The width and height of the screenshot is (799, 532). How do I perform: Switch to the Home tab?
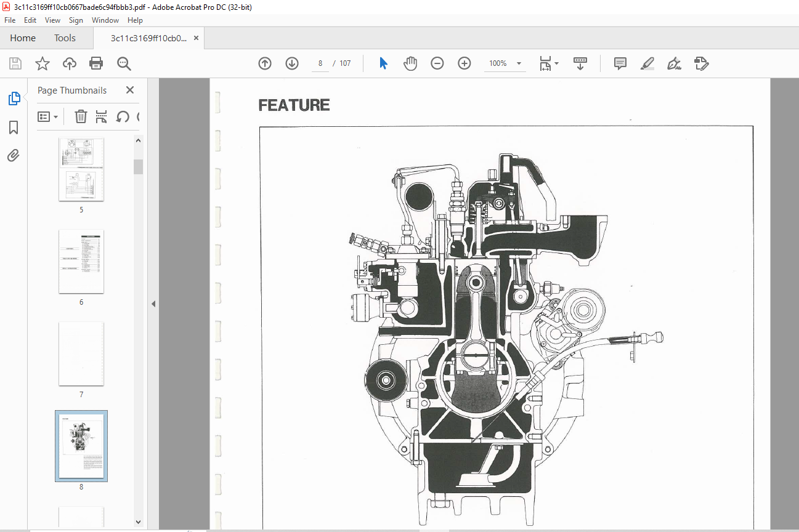pos(23,38)
